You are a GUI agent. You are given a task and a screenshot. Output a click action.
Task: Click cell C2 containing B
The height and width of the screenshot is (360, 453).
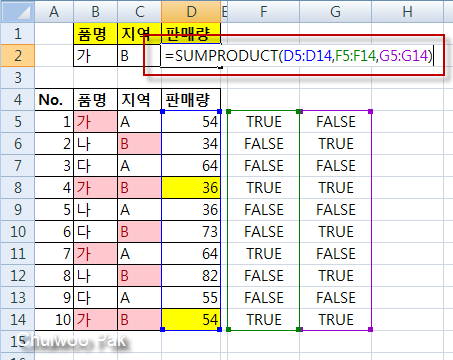coord(139,56)
